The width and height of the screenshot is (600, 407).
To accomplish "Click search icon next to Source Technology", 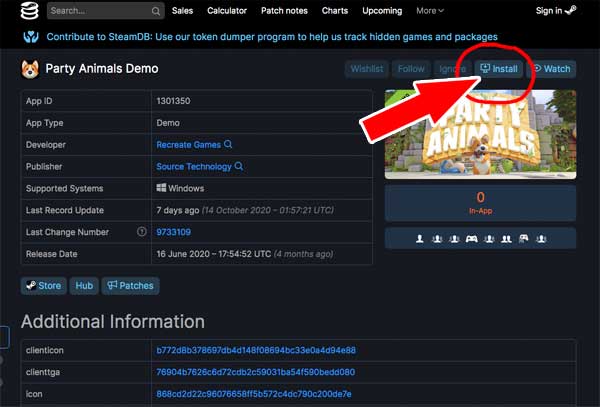I will (x=239, y=166).
